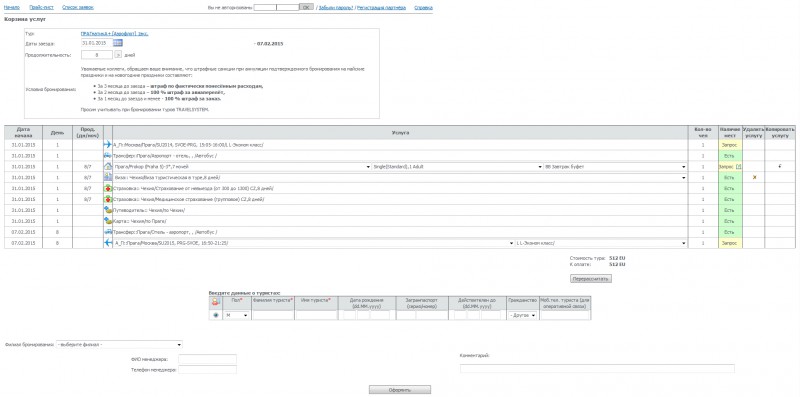Click the airplane icon of Москва/Прага flight row

click(108, 145)
